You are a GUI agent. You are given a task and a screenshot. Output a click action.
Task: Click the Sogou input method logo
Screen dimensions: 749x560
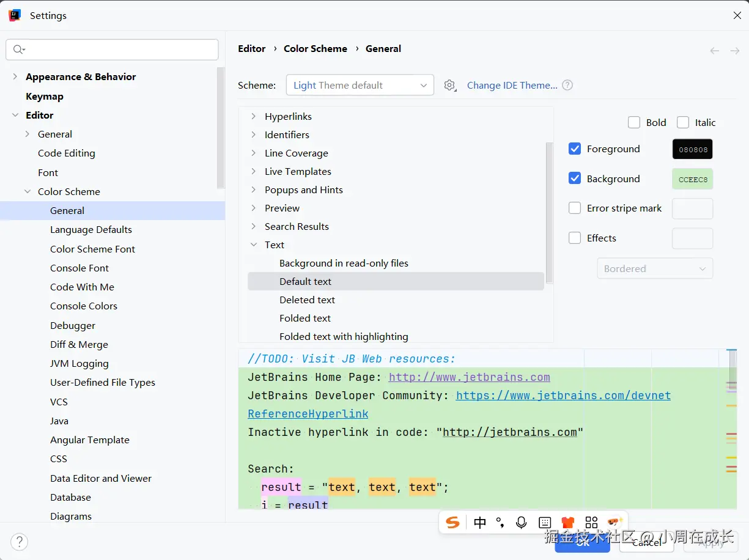(x=452, y=522)
